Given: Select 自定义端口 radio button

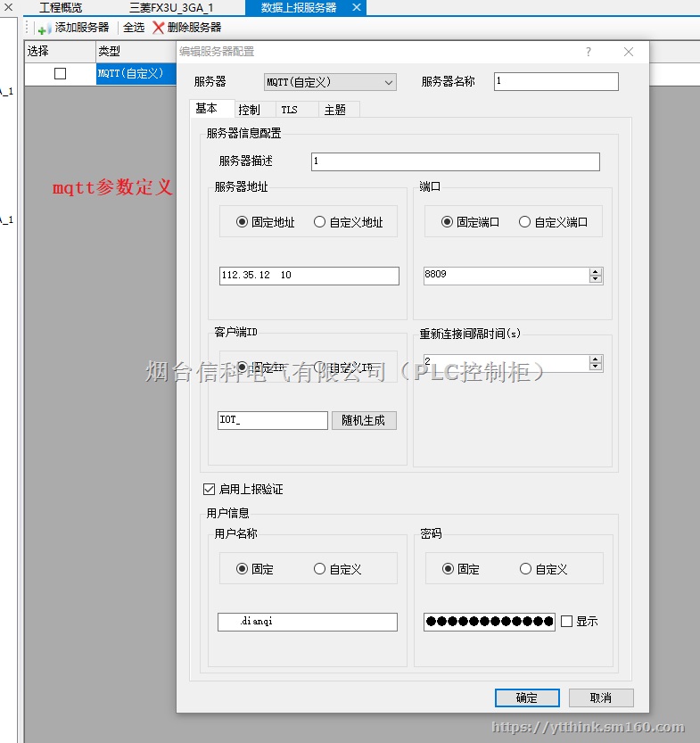Looking at the screenshot, I should [x=524, y=222].
